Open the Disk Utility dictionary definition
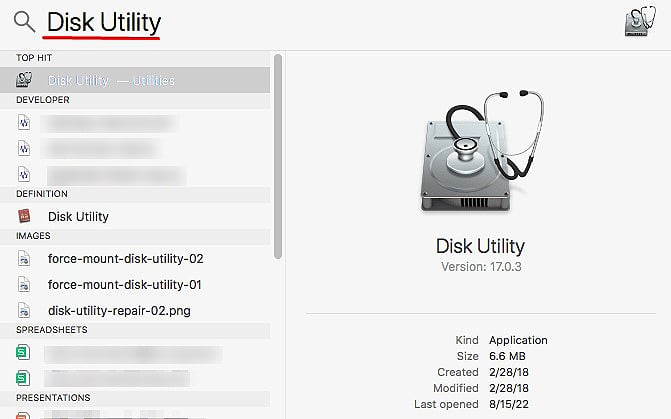The image size is (671, 419). tap(135, 216)
